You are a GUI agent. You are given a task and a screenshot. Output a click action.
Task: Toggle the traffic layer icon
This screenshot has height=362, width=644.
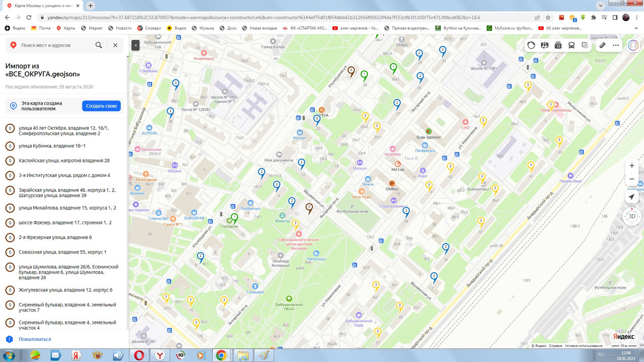pos(531,45)
